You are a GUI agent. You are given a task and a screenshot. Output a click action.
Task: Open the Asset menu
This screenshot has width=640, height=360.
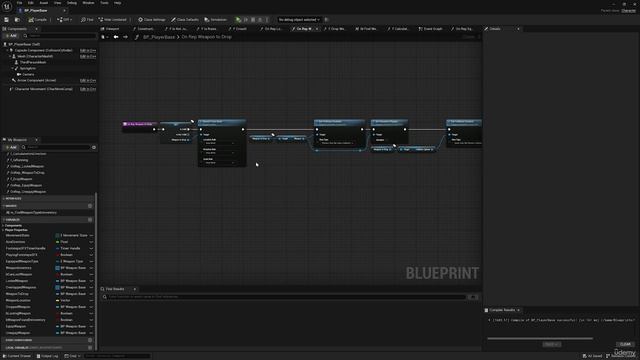[x=44, y=3]
